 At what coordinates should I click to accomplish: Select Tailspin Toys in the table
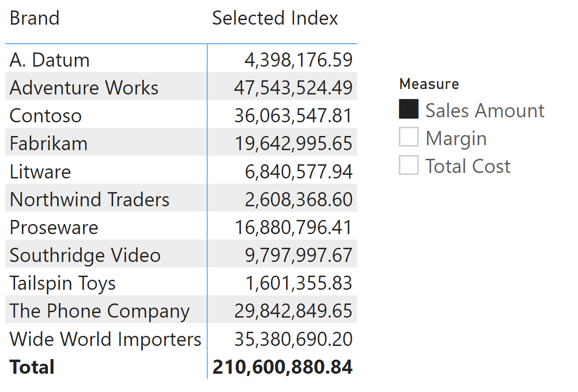coord(62,283)
